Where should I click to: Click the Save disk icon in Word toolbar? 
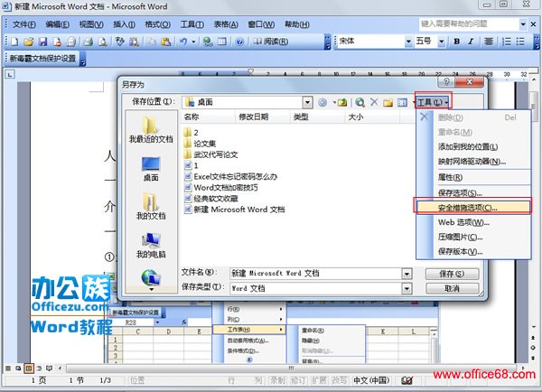pyautogui.click(x=42, y=42)
